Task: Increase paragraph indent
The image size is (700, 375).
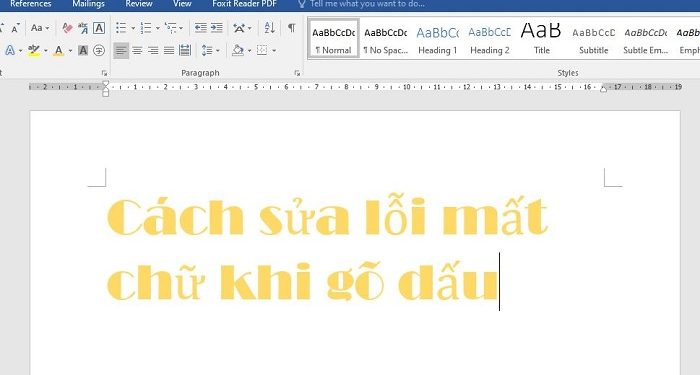Action: [217, 28]
